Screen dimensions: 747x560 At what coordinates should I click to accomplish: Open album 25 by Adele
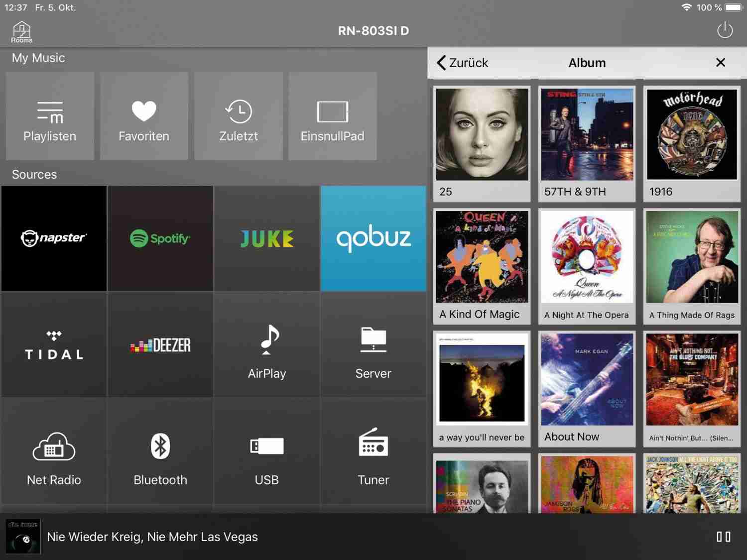pos(482,144)
